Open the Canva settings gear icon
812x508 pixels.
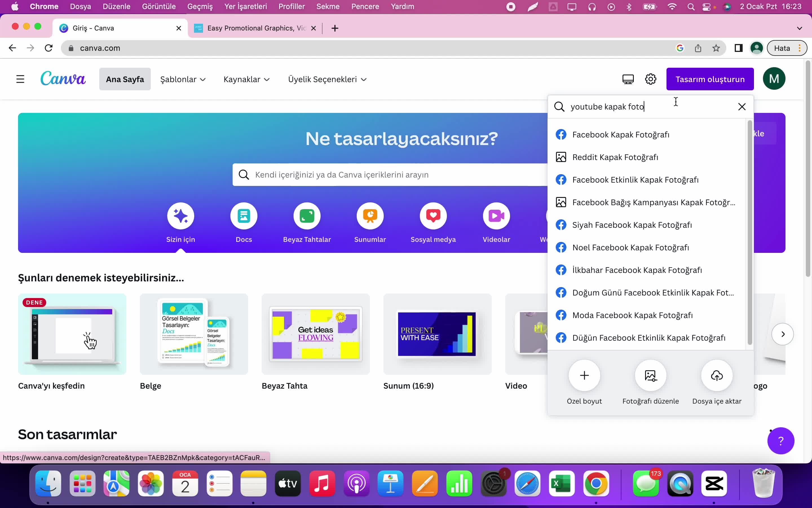click(651, 79)
